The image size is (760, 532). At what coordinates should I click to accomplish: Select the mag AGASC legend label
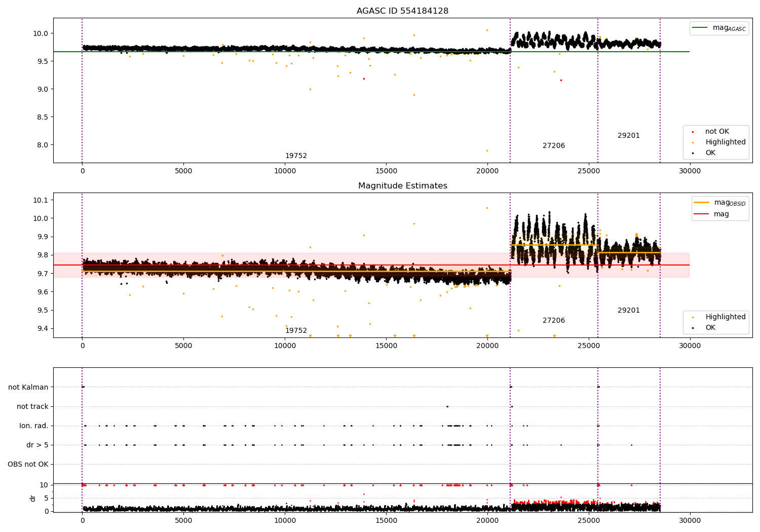click(x=729, y=28)
